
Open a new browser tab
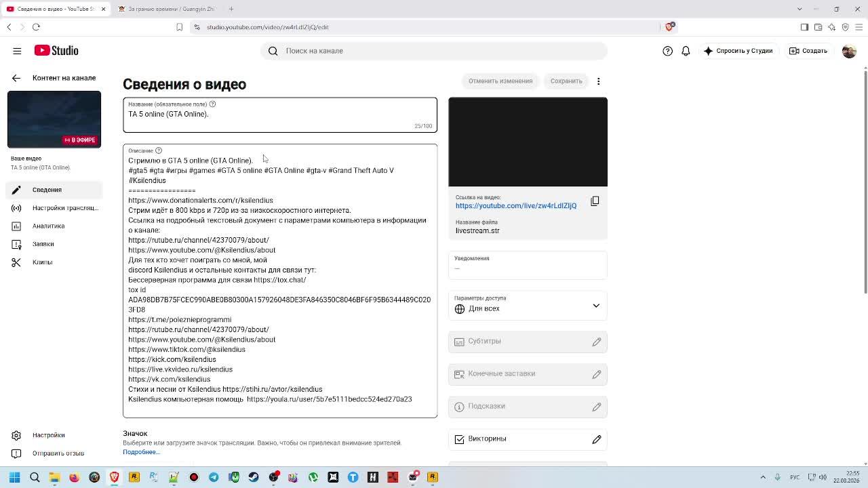coord(231,9)
